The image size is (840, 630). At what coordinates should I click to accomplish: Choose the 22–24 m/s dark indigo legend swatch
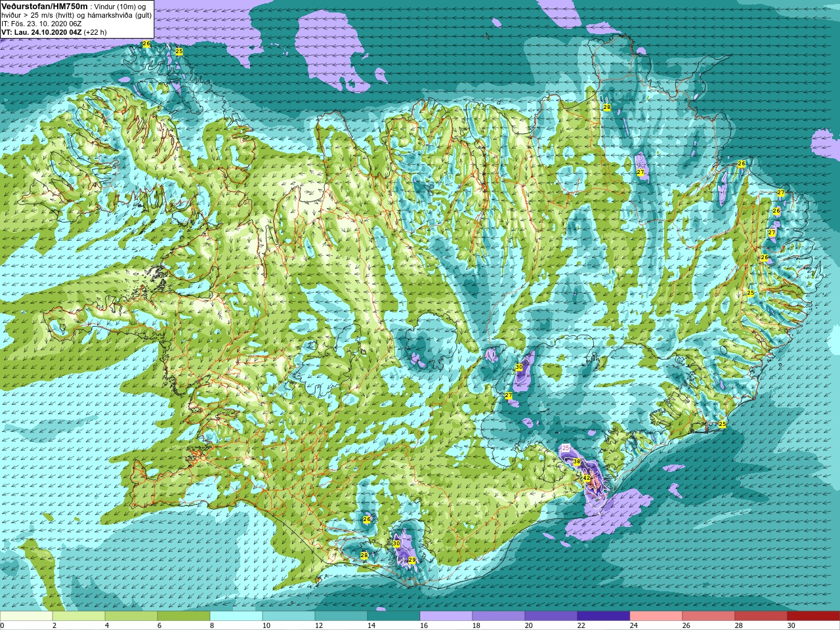pos(604,616)
